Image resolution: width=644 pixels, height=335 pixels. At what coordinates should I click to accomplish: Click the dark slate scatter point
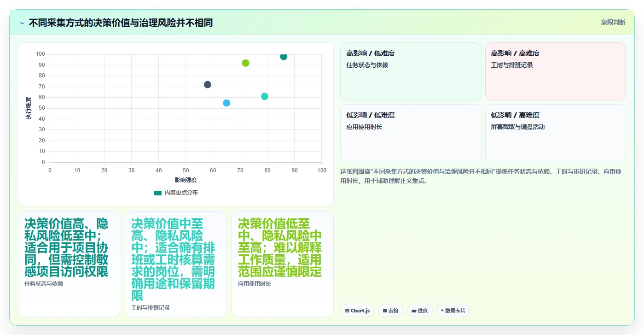[208, 85]
